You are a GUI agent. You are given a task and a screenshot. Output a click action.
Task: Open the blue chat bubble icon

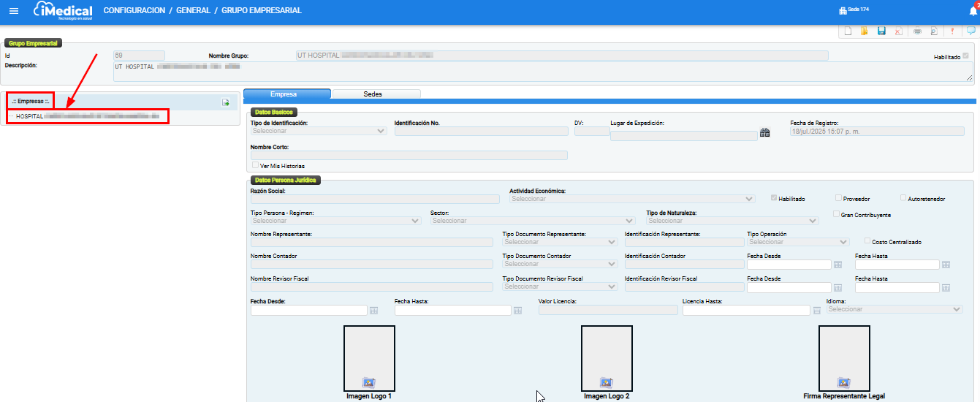point(970,31)
